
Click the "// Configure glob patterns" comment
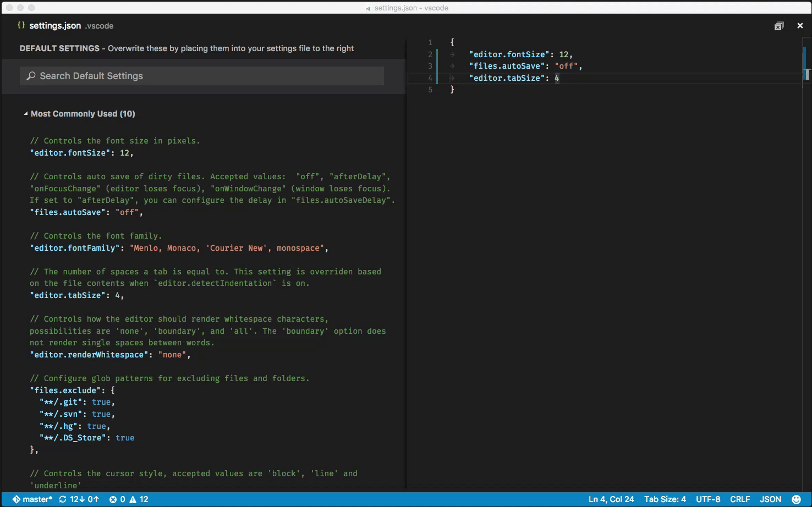(x=169, y=378)
